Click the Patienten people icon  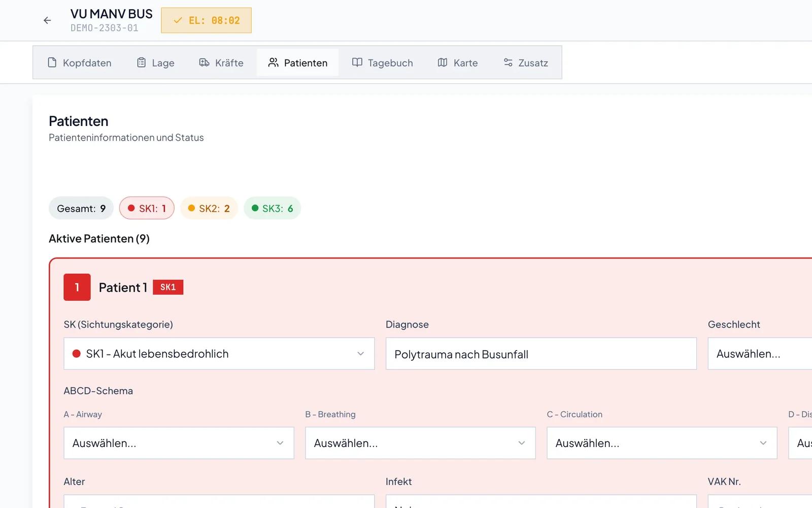click(274, 62)
